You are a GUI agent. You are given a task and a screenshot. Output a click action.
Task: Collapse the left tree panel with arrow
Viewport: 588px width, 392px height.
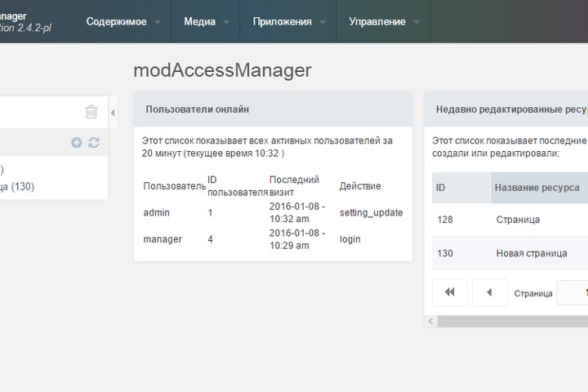click(113, 112)
